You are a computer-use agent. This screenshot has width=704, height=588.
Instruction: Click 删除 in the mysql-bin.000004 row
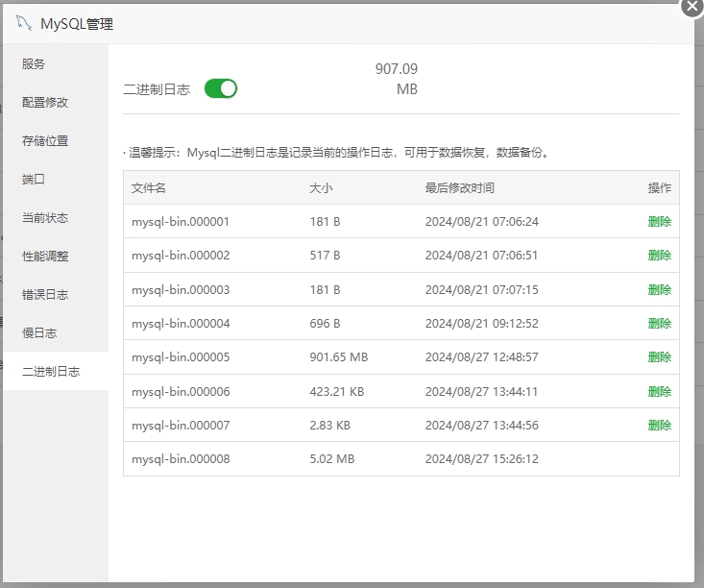660,324
